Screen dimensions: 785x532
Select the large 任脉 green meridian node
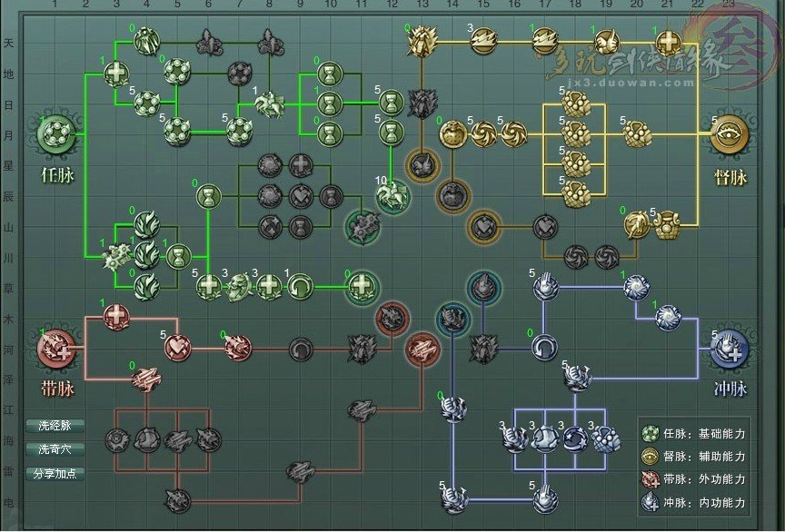(56, 135)
